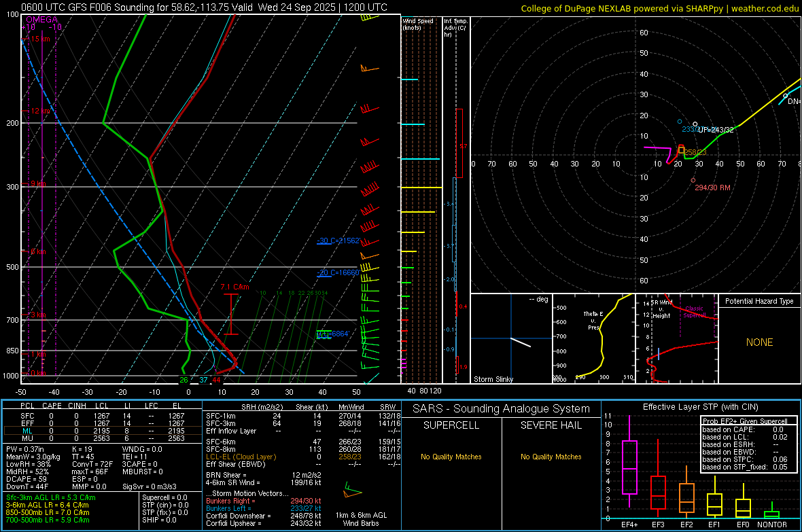Select the Inf. Temp. Adv. panel header
Viewport: 802px width, 532px height.
coord(456,28)
